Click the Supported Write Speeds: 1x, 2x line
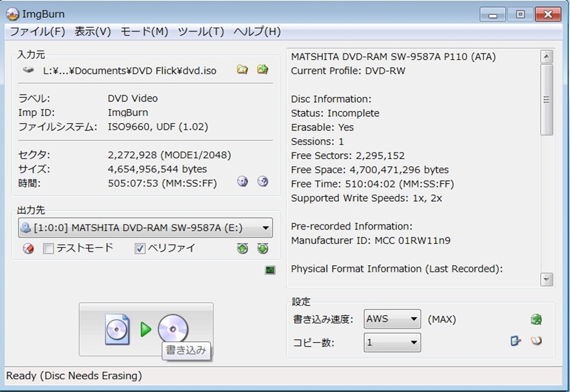Screen dimensions: 570x392 (366, 198)
